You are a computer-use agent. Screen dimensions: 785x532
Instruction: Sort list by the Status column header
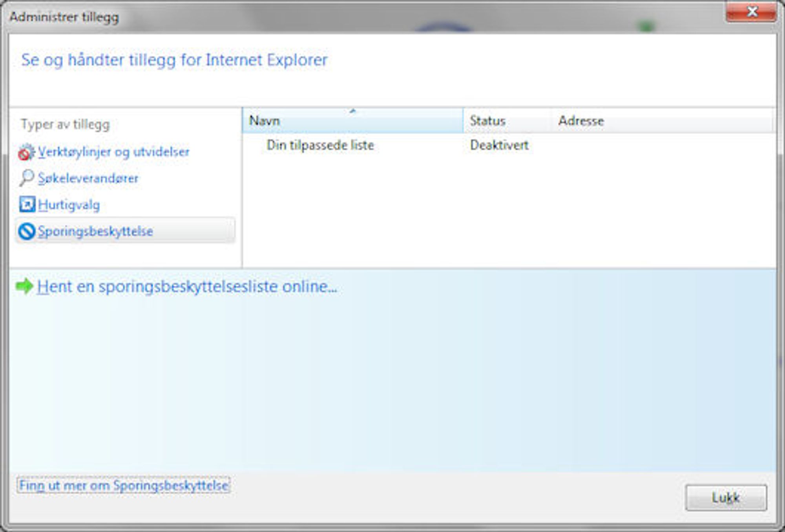tap(507, 121)
